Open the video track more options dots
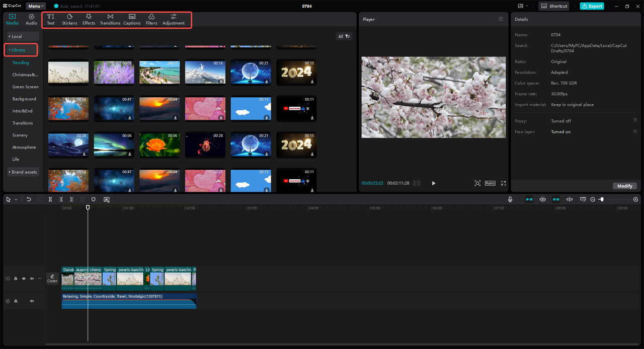The width and height of the screenshot is (644, 349). tap(40, 278)
